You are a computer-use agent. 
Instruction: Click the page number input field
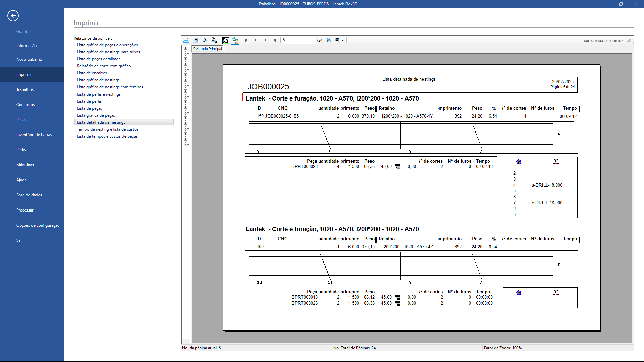coord(299,40)
